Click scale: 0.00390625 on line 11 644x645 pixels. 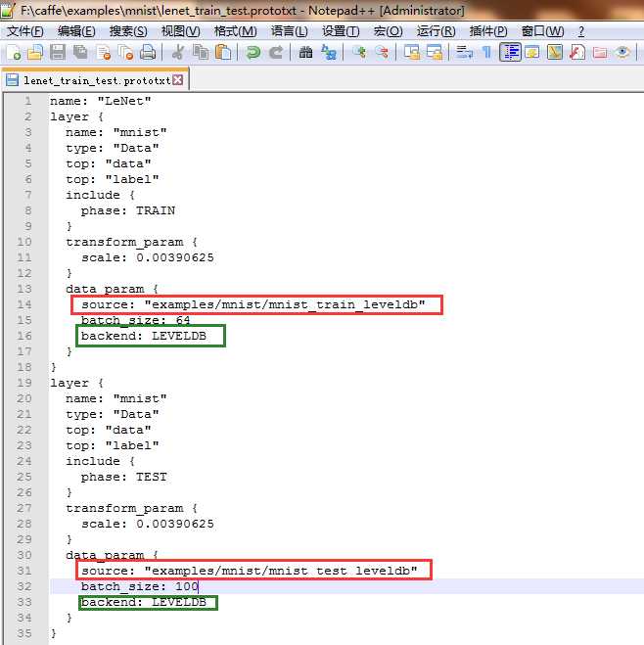148,257
